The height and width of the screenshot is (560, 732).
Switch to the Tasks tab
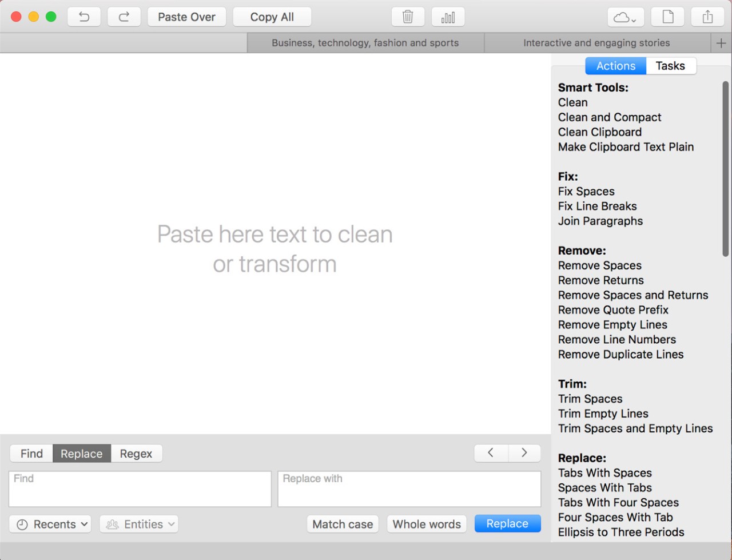click(x=670, y=65)
